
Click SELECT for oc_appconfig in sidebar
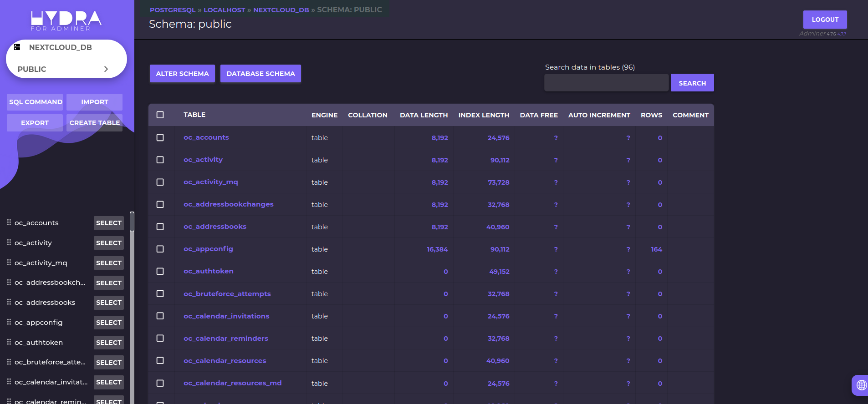pos(109,323)
